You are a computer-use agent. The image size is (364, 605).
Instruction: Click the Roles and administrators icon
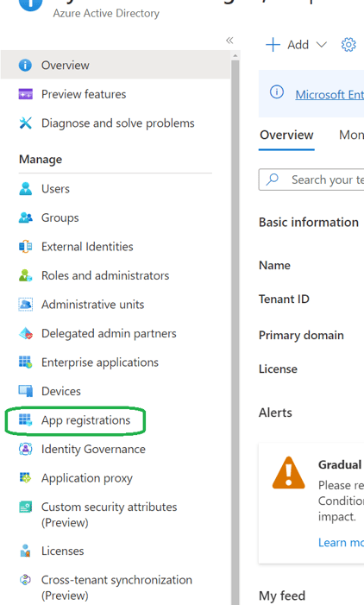26,275
